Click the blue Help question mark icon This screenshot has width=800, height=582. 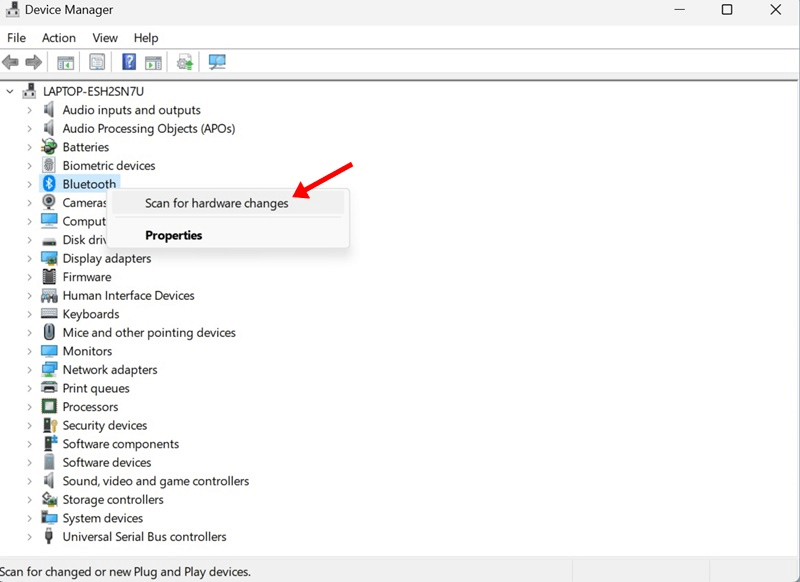click(x=129, y=62)
